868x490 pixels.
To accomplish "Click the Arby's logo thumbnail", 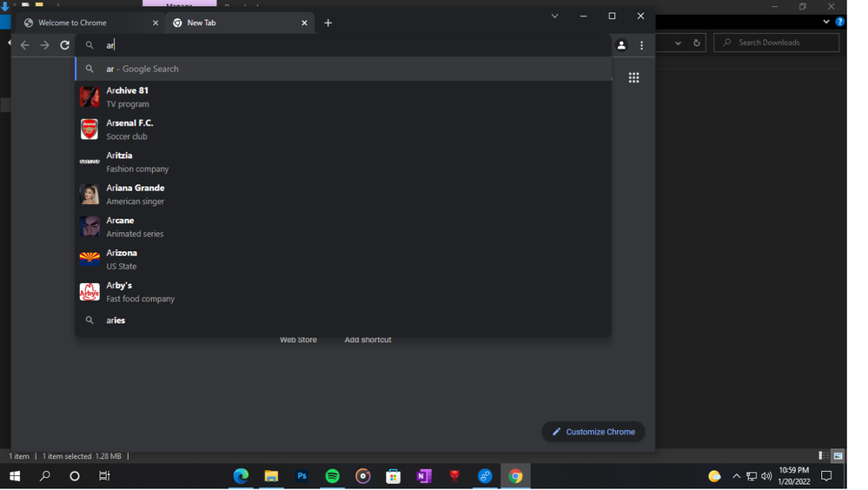I will pos(89,292).
